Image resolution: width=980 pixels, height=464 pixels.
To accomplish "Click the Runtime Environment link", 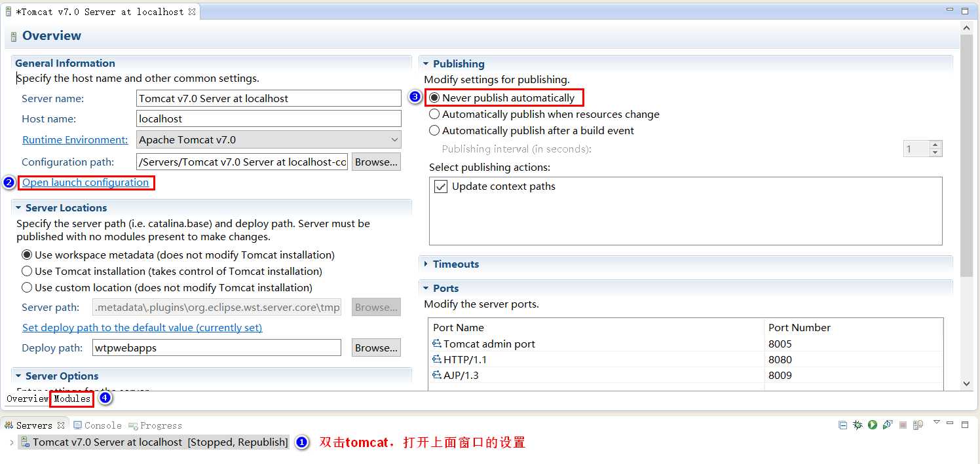I will click(x=75, y=140).
